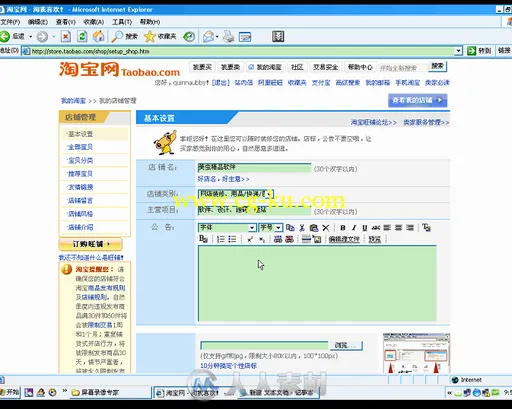Apply subscript in editor toolbar

262,239
